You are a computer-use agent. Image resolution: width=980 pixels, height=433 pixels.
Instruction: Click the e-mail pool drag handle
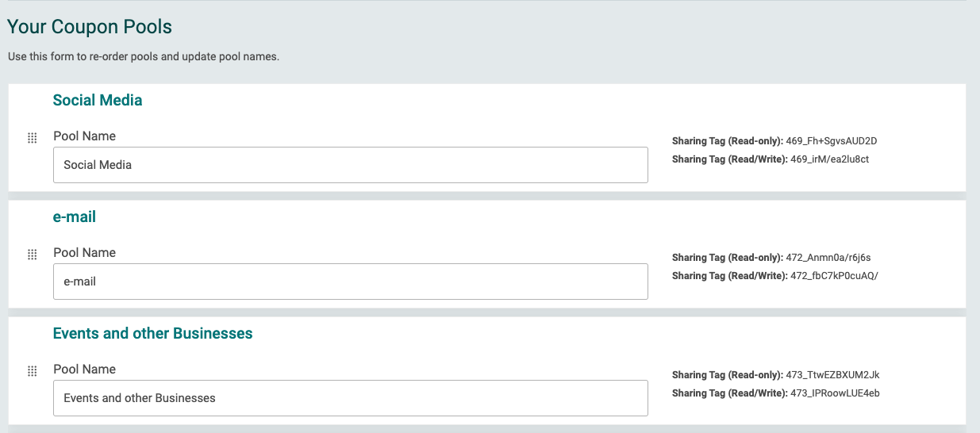coord(33,255)
